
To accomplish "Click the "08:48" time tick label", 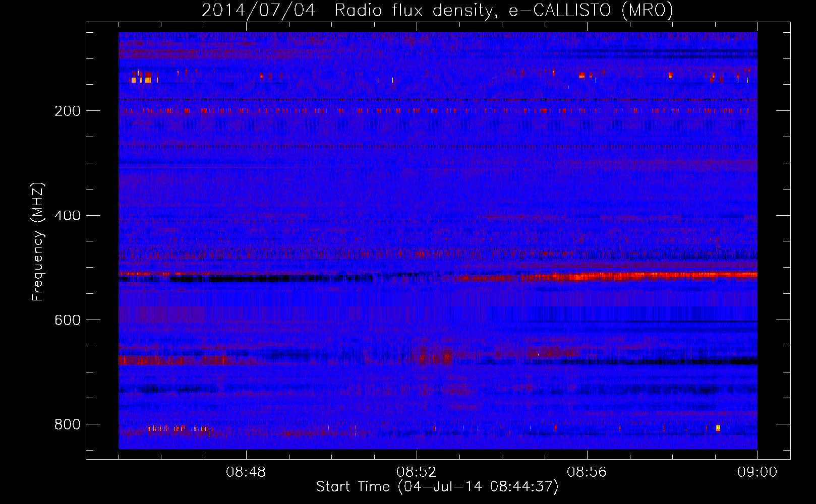I will [x=246, y=472].
